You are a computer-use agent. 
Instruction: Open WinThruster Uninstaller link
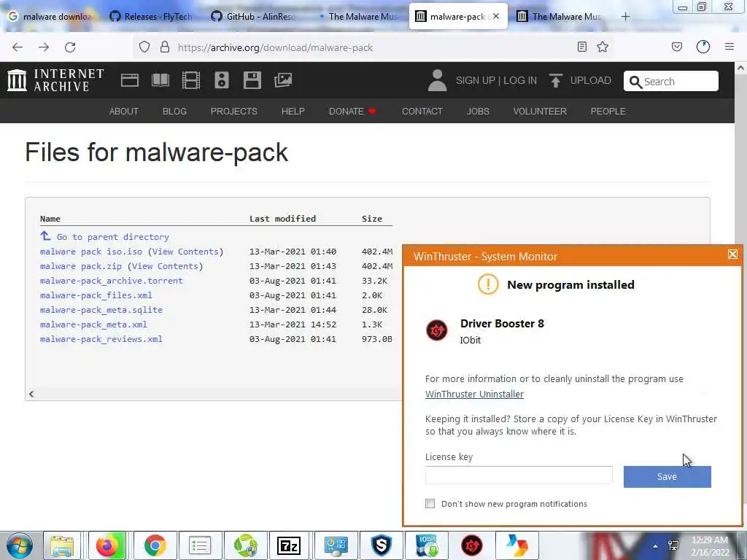[x=474, y=394]
